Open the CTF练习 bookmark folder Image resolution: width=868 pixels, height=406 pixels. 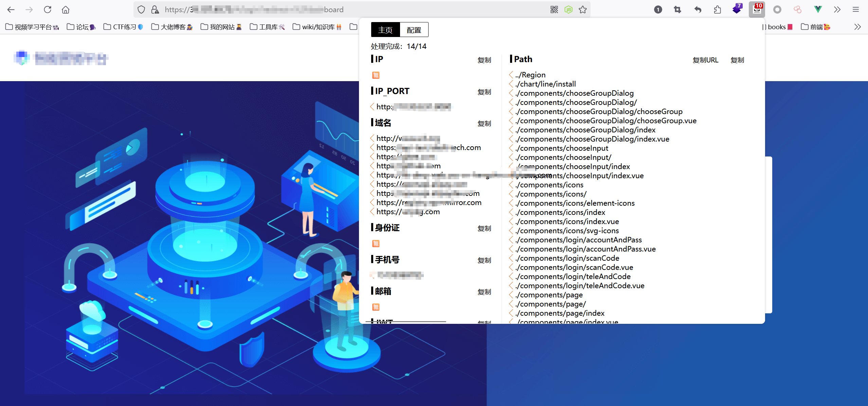[123, 27]
